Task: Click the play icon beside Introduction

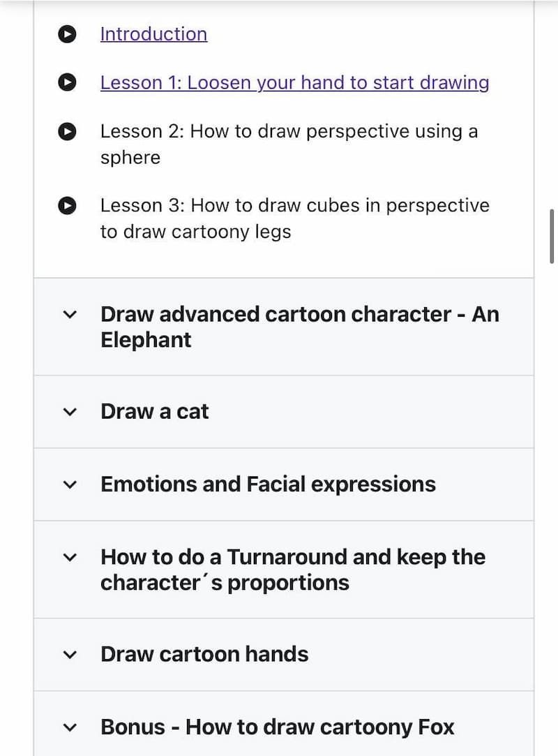Action: coord(67,34)
